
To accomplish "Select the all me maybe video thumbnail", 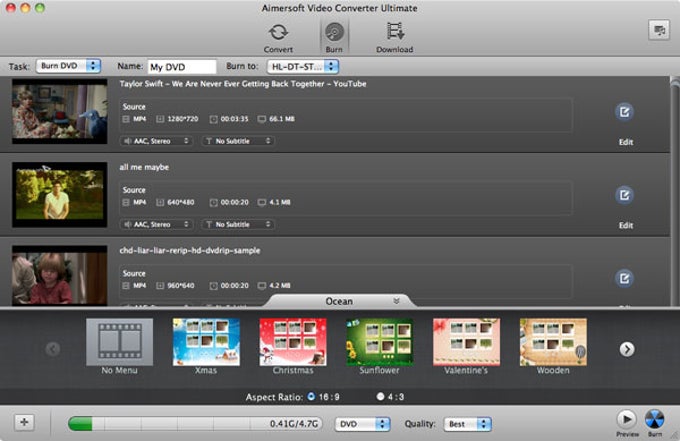I will pos(59,195).
